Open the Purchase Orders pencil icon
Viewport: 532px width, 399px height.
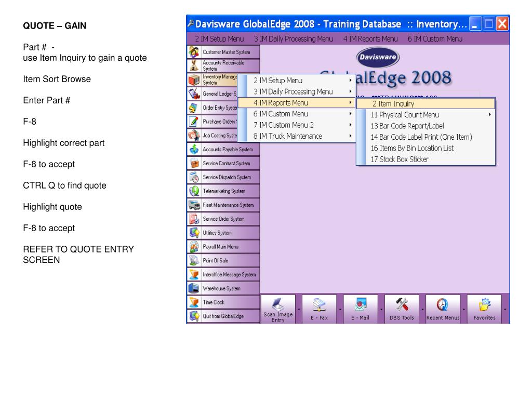point(194,122)
